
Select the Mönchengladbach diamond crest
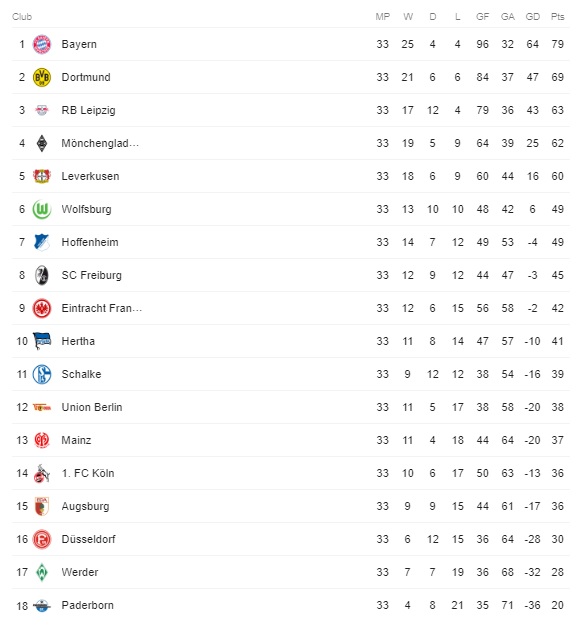tap(42, 143)
